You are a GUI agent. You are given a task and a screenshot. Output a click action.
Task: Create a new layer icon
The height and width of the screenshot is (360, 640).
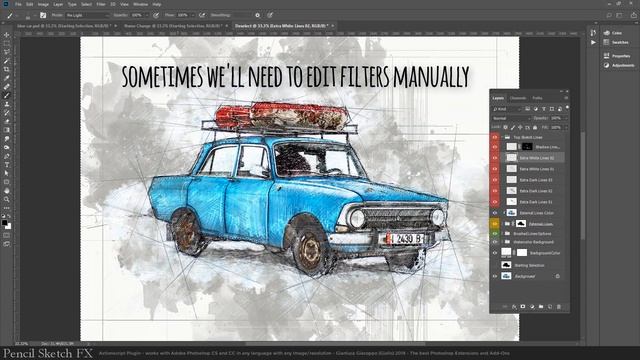[550, 307]
